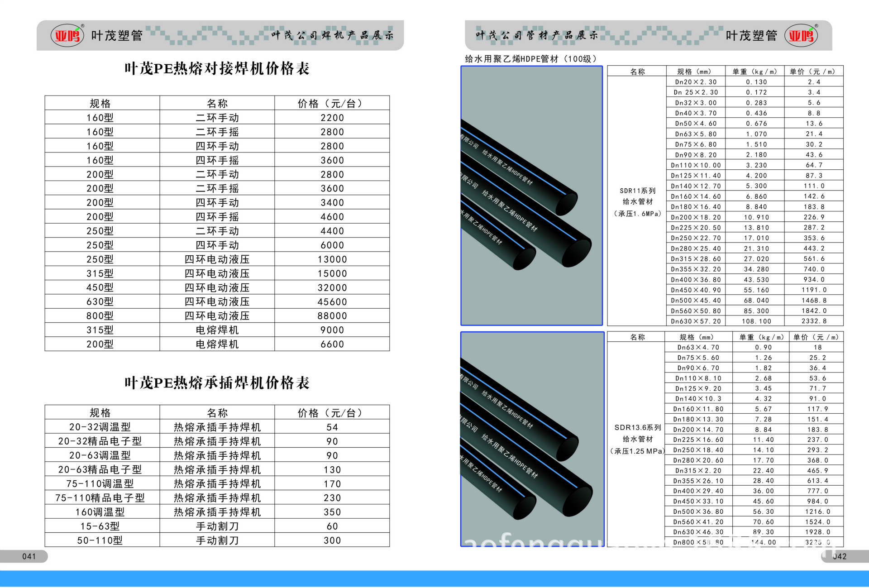Select unit price cell 1928.0
Viewport: 869px width, 588px height.
click(x=817, y=532)
